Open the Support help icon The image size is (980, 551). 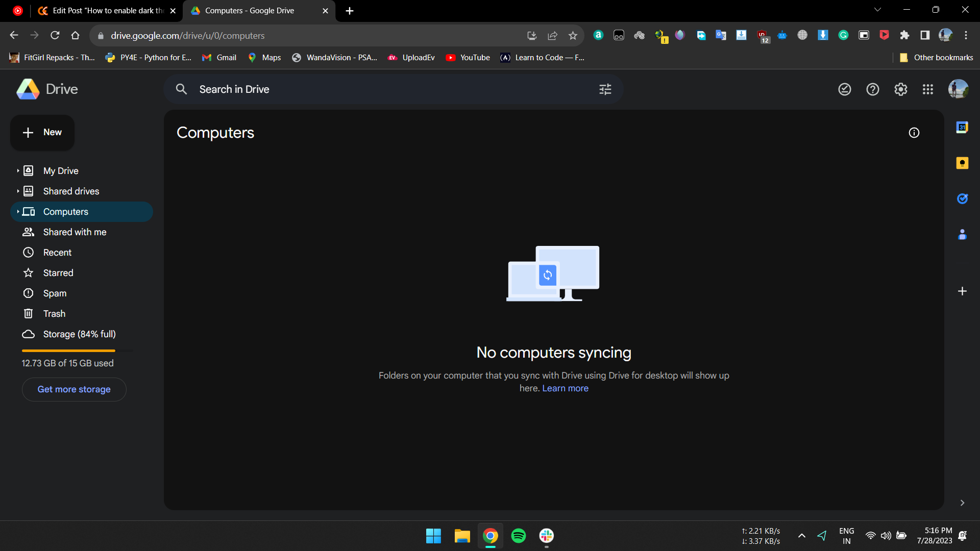(x=873, y=89)
